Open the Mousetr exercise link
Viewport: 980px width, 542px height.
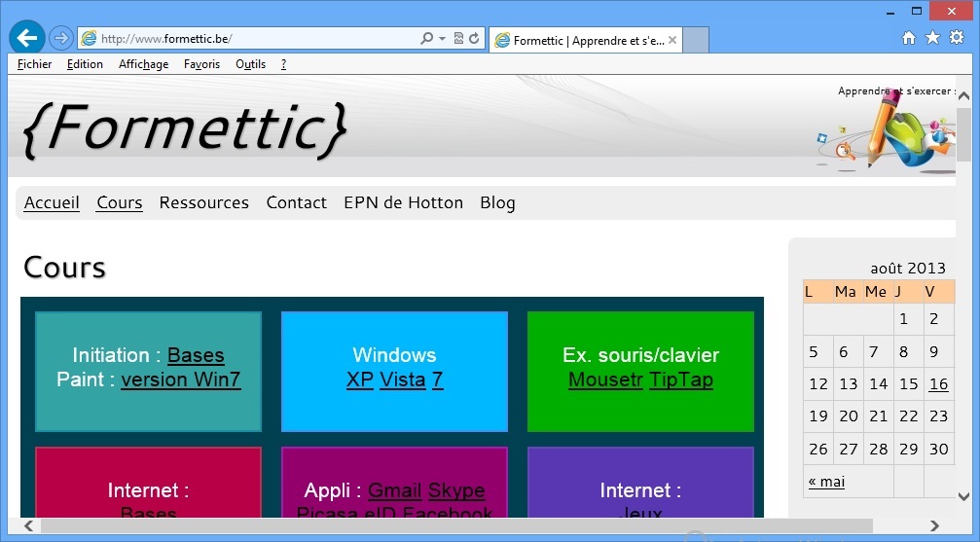coord(605,379)
